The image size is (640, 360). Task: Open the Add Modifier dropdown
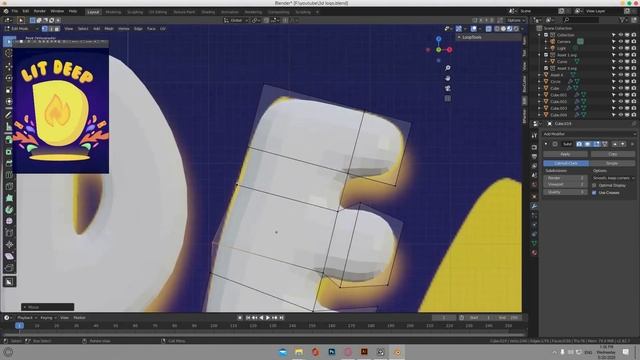click(589, 134)
